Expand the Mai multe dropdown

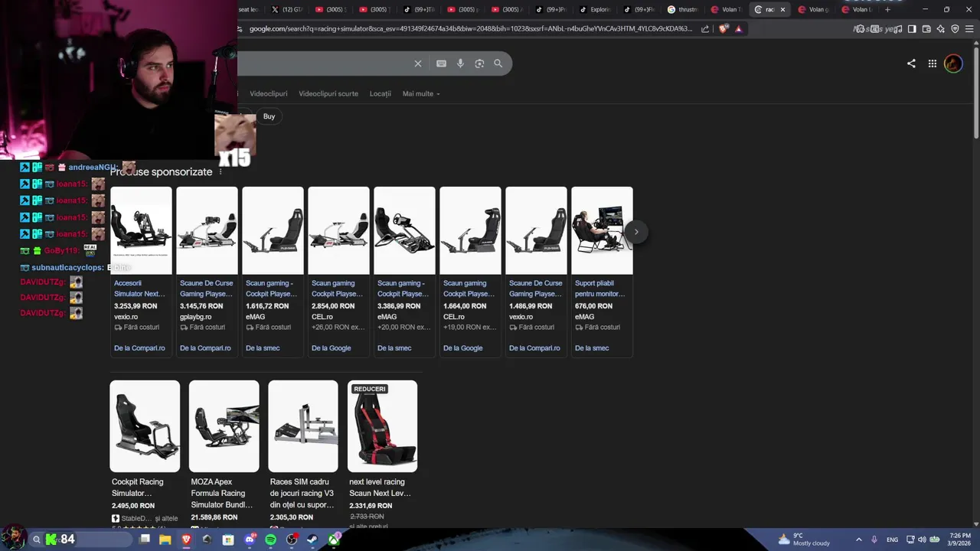tap(421, 93)
